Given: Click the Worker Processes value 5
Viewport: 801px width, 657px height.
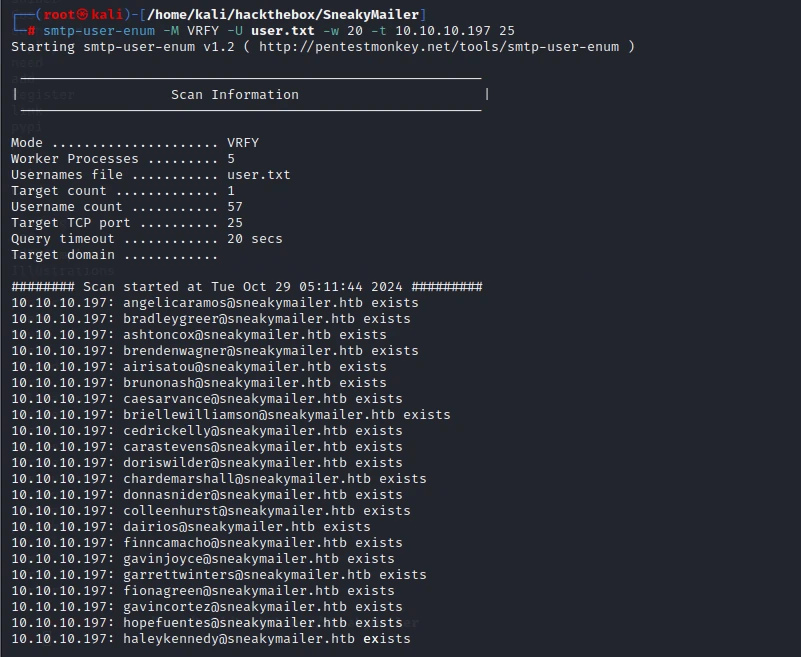Looking at the screenshot, I should click(x=231, y=158).
